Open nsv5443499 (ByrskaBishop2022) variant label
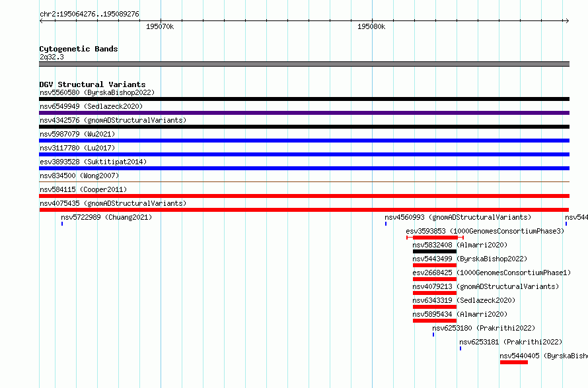The width and height of the screenshot is (588, 388). click(x=470, y=259)
